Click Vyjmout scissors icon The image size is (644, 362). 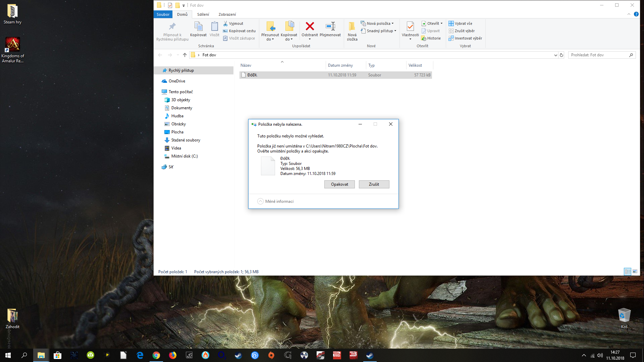click(225, 23)
